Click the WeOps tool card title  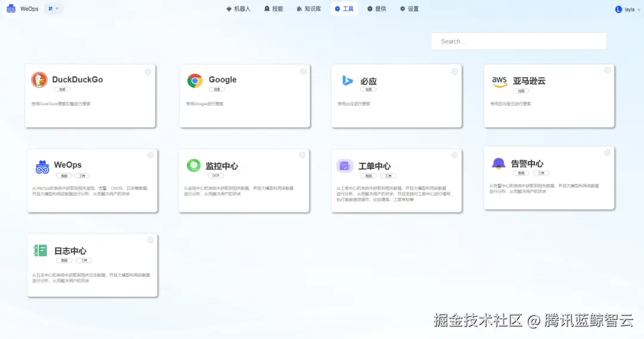pos(68,165)
